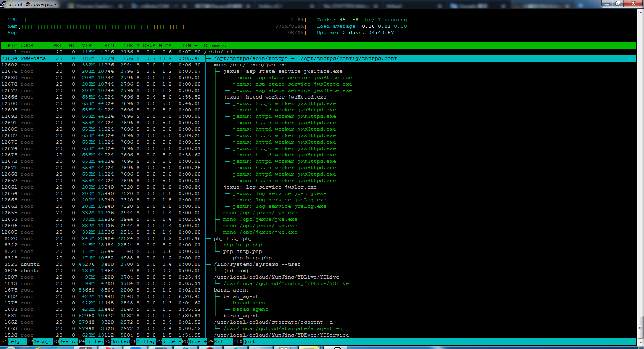644x349 pixels.
Task: Click the scrollbar up arrow
Action: tap(640, 12)
